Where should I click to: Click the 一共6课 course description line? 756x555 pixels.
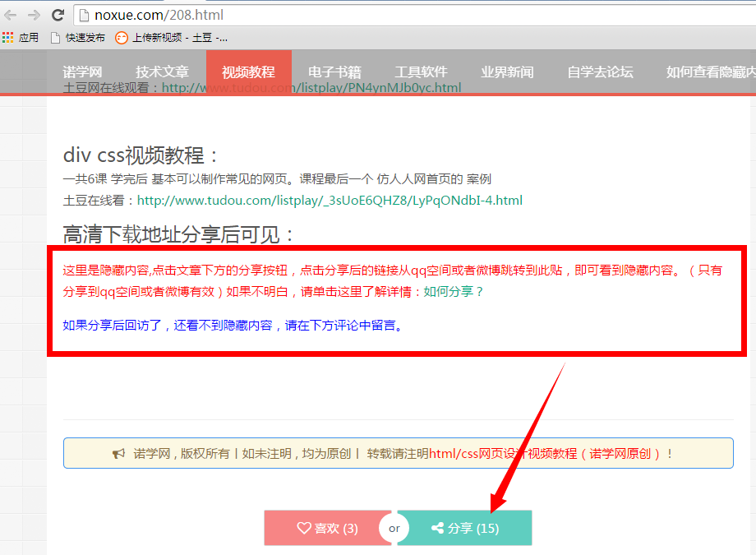277,179
